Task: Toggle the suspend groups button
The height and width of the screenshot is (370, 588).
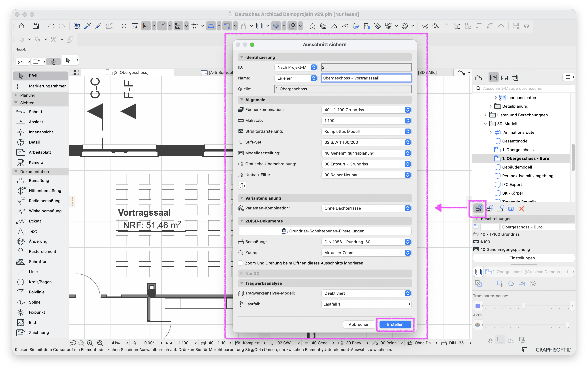Action: [x=292, y=26]
